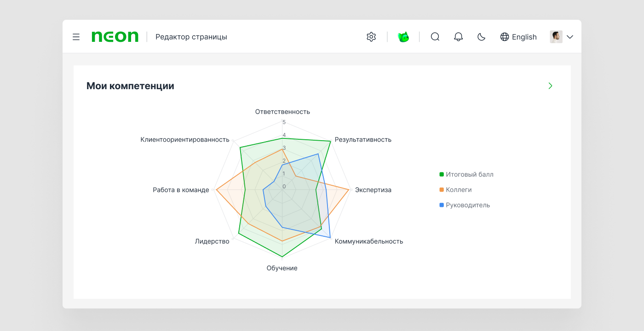Viewport: 644px width, 331px height.
Task: Open the hamburger menu
Action: [76, 37]
